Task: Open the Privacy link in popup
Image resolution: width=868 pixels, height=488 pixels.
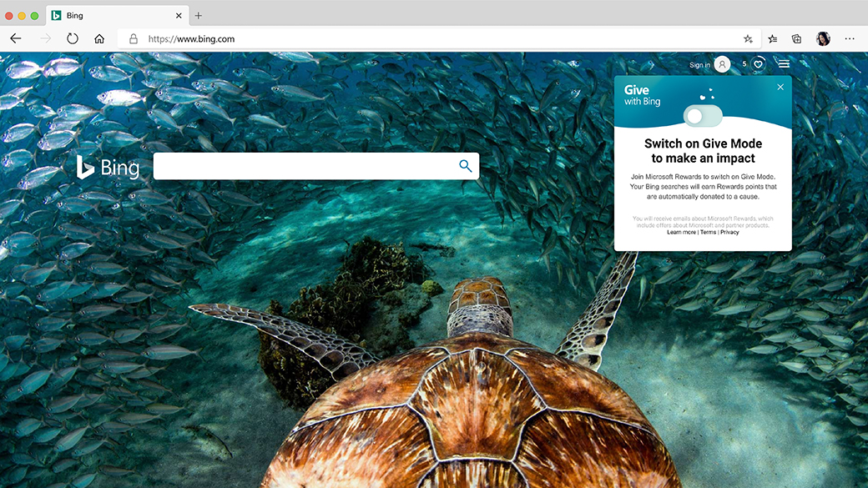Action: coord(729,233)
